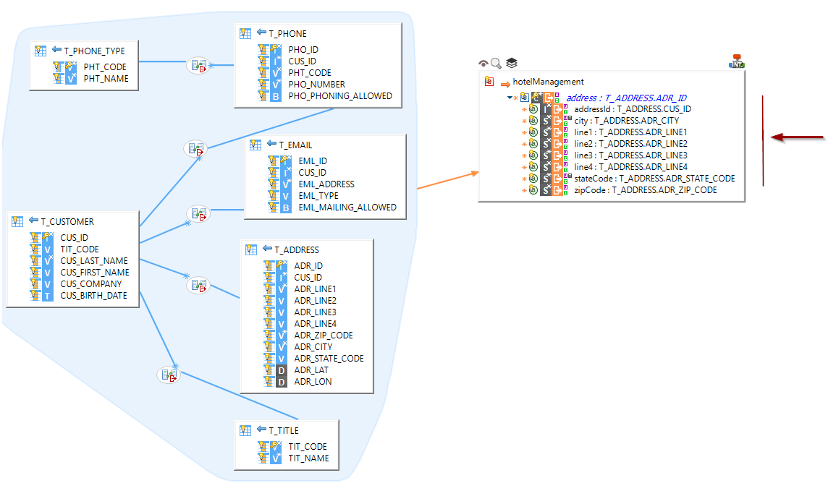Select the ADR_ID column in T_ADDRESS

tap(308, 265)
